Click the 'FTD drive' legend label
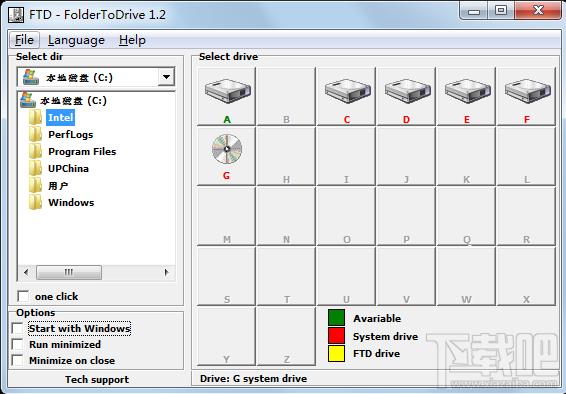Viewport: 566px width, 394px height. [376, 353]
